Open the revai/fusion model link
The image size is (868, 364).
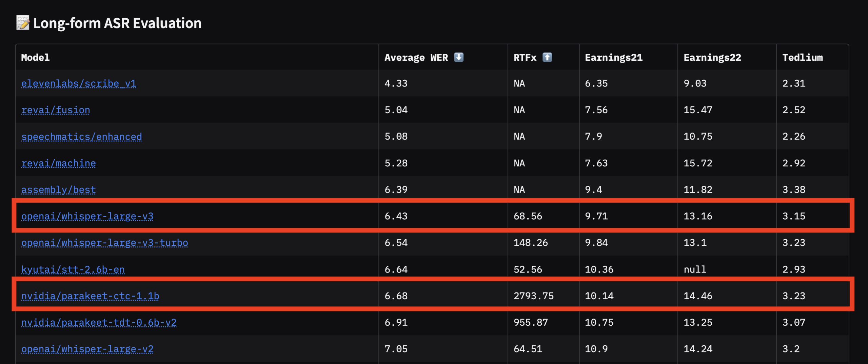point(56,110)
